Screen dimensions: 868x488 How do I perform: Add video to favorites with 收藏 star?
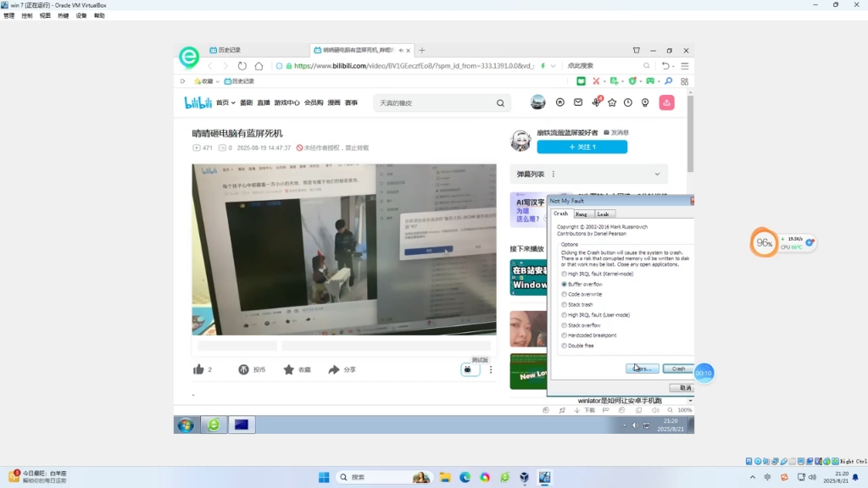288,369
